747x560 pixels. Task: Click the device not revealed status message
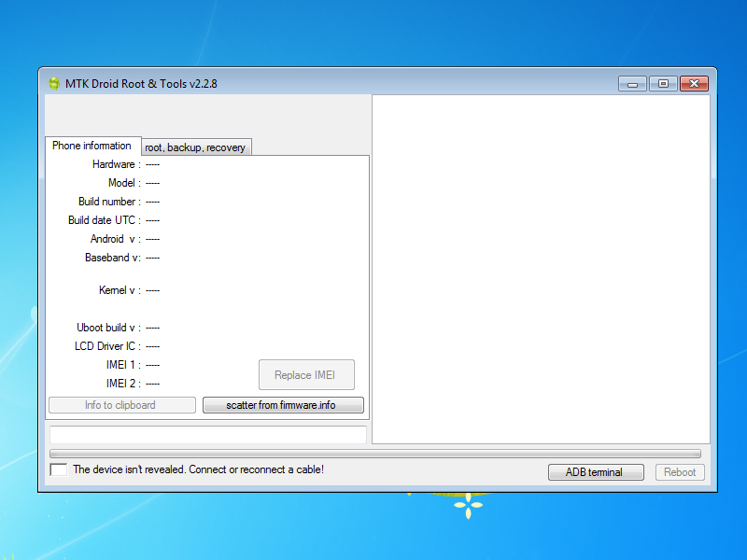[x=198, y=469]
